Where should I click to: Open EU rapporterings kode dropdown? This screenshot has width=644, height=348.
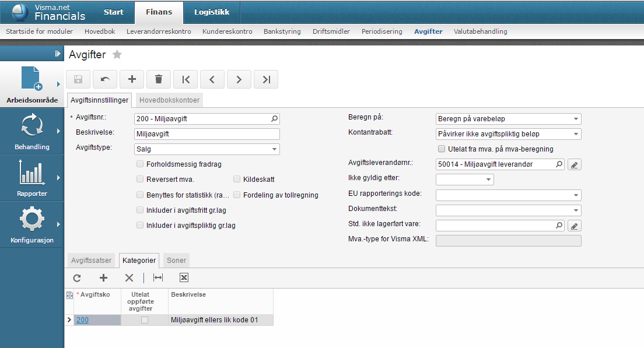click(x=576, y=195)
